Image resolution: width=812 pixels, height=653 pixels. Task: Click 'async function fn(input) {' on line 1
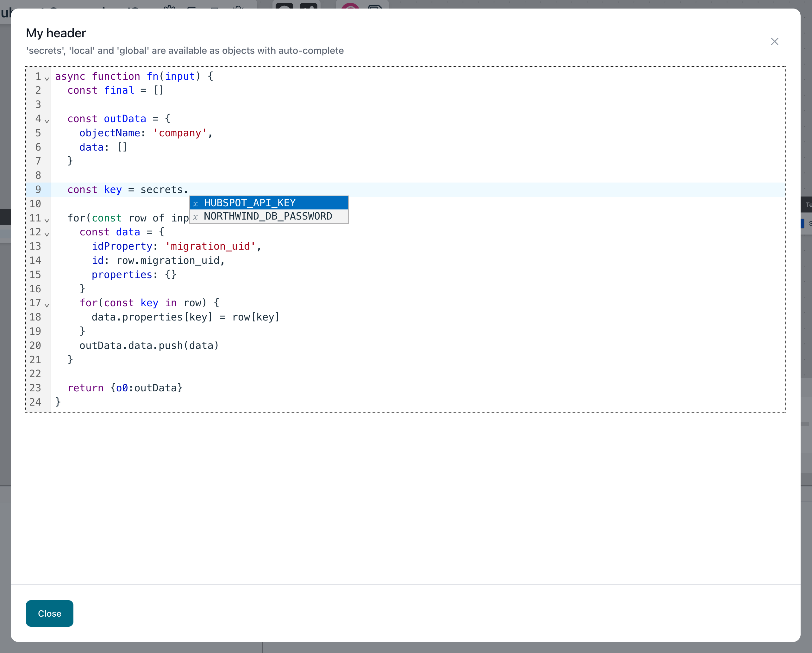(134, 76)
